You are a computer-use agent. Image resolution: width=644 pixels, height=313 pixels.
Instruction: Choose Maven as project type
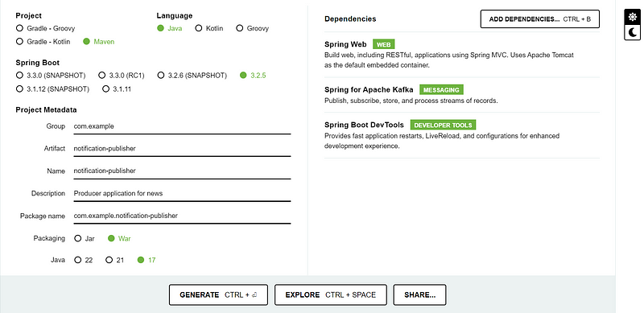pyautogui.click(x=99, y=42)
